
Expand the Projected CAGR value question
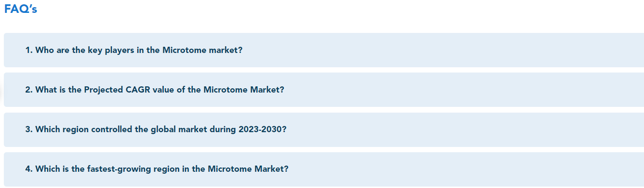click(x=324, y=90)
